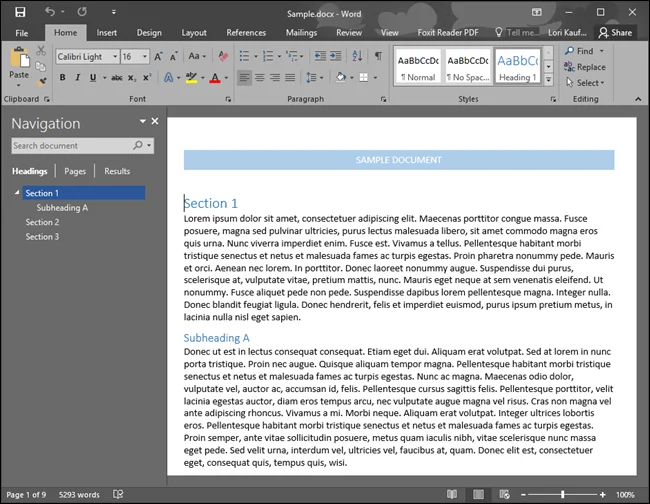This screenshot has width=650, height=504.
Task: Open proofing errors icon in status bar
Action: point(118,494)
